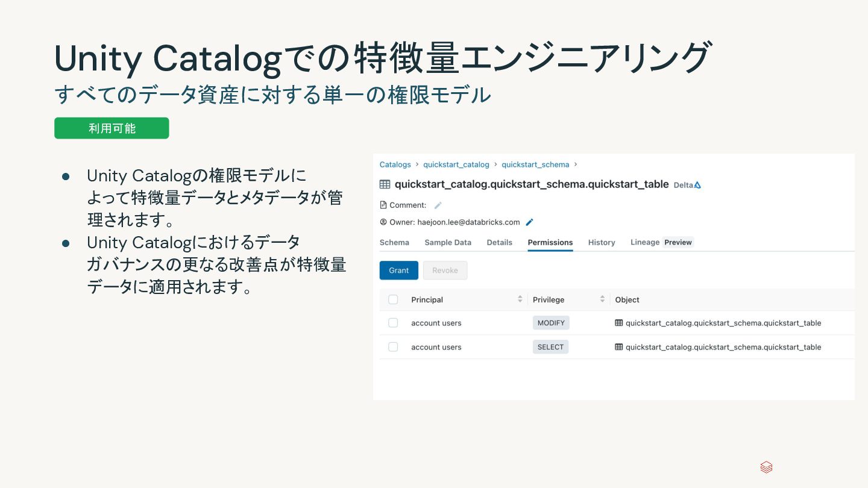The height and width of the screenshot is (488, 868).
Task: Open the Sample Data tab
Action: point(448,242)
